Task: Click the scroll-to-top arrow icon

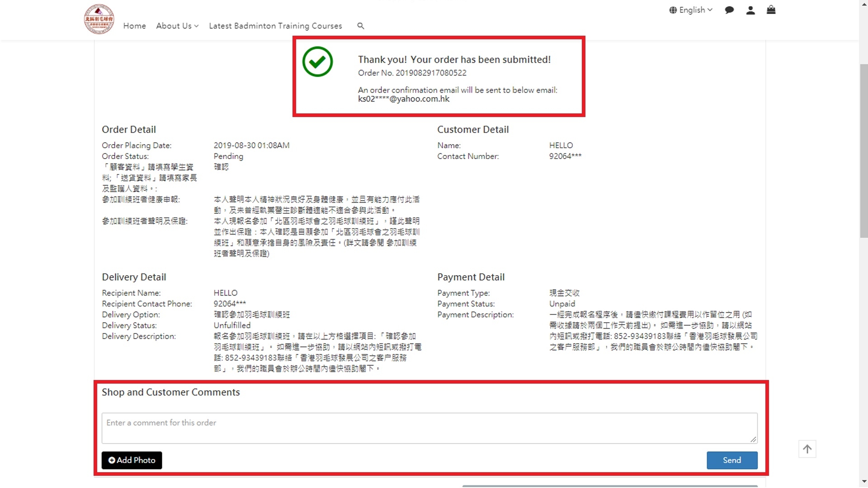Action: click(807, 449)
